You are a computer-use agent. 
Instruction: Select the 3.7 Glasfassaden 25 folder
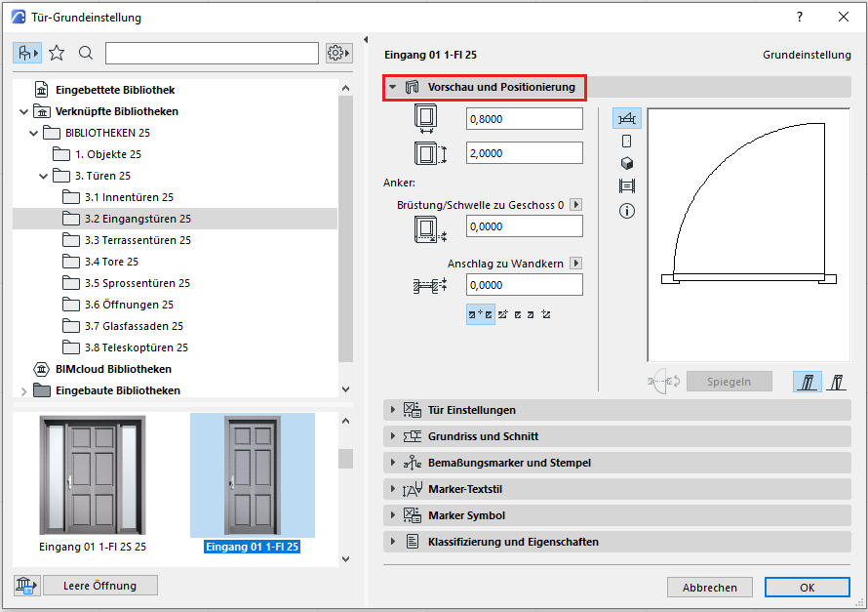click(133, 326)
